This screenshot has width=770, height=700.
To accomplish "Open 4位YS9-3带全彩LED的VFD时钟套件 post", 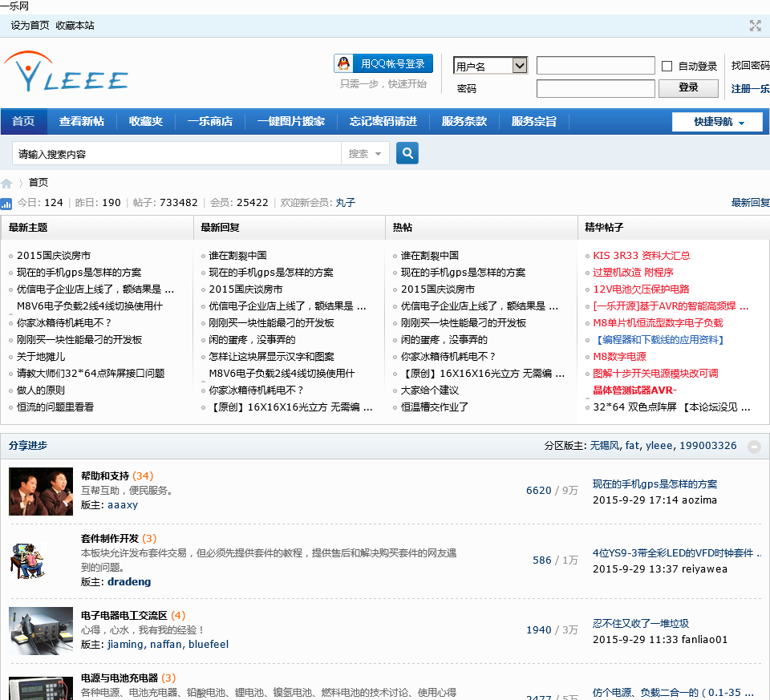I will click(677, 553).
